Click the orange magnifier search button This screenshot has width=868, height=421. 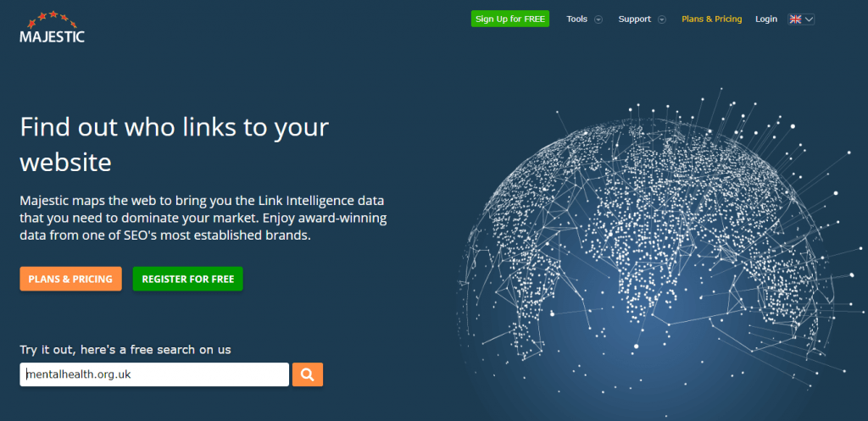[x=307, y=374]
